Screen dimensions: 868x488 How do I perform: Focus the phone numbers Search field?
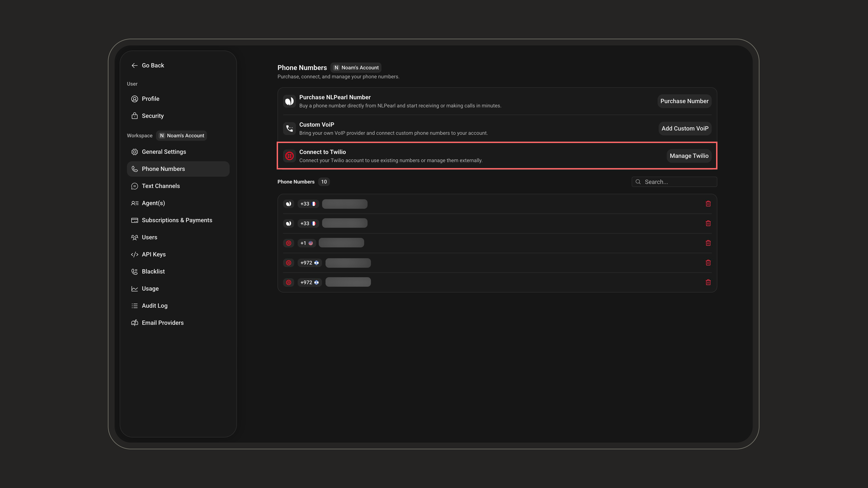tap(674, 182)
